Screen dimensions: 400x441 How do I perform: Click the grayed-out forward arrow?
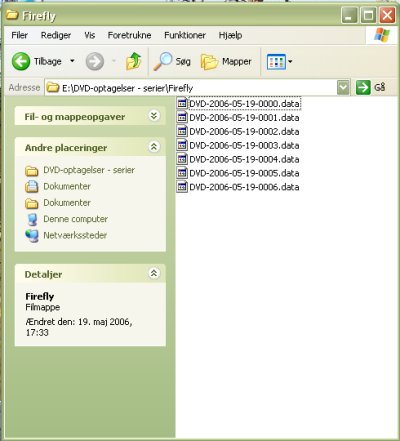point(95,62)
